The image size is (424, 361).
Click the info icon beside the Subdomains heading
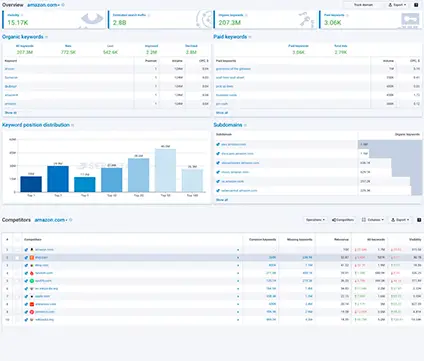pyautogui.click(x=245, y=125)
